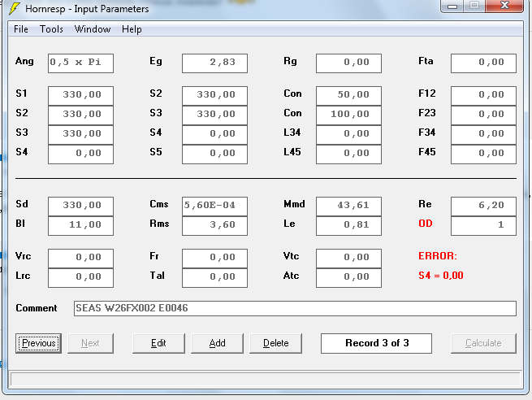The width and height of the screenshot is (532, 400).
Task: Click the Atc input field
Action: tap(348, 278)
